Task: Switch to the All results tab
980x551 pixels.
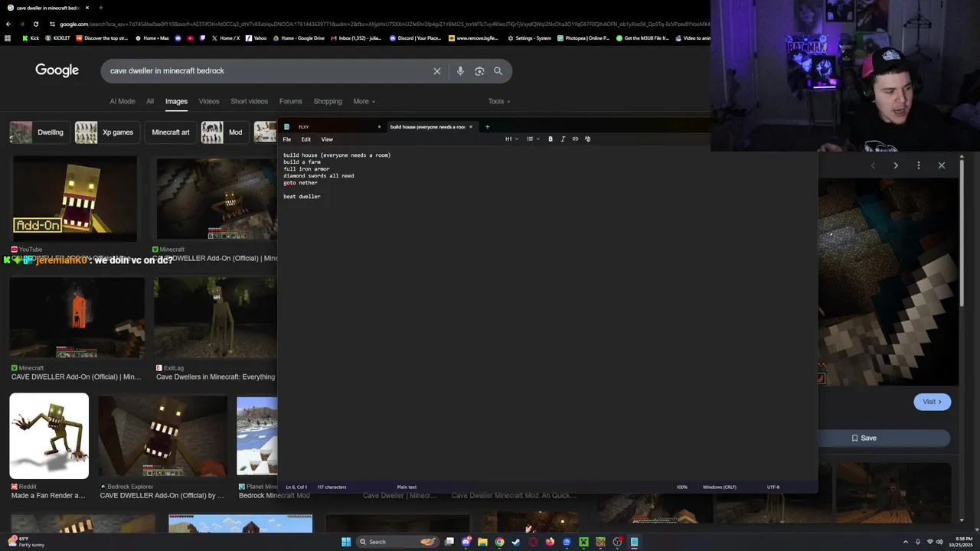Action: click(150, 101)
